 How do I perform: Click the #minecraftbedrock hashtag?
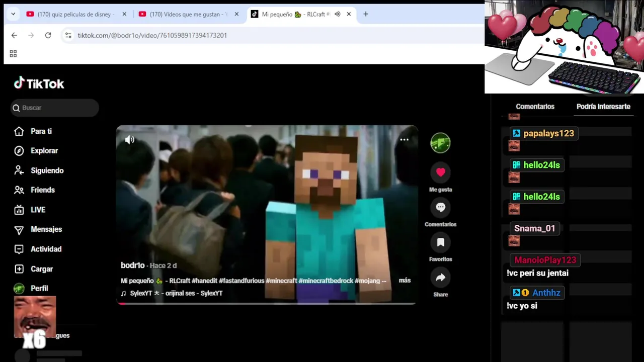[x=326, y=281]
